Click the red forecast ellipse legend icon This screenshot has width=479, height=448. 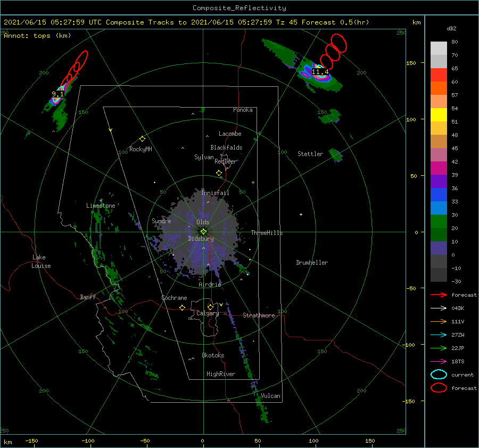coord(439,388)
